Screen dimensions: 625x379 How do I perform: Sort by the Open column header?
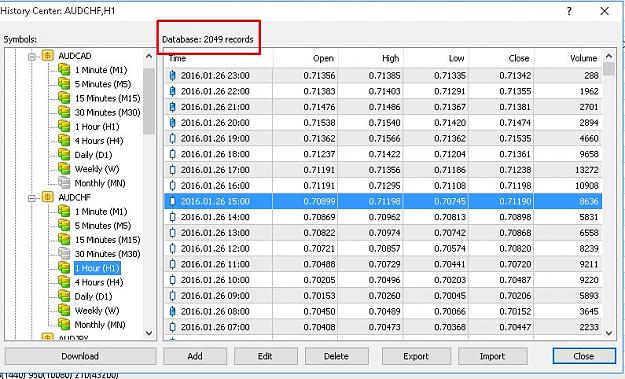(305, 59)
